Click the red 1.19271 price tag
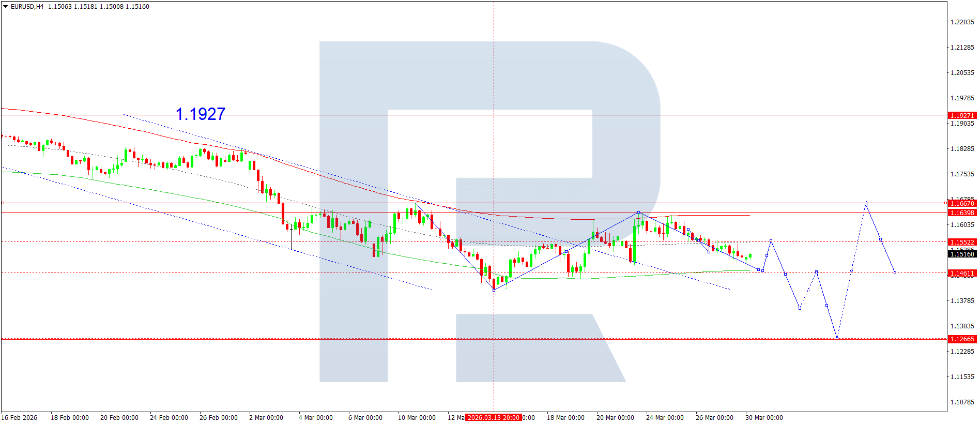Viewport: 980px width, 424px height. pos(961,115)
